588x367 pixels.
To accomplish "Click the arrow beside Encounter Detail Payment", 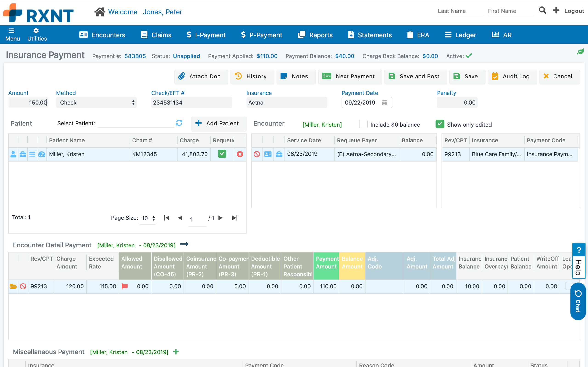I will pos(184,244).
